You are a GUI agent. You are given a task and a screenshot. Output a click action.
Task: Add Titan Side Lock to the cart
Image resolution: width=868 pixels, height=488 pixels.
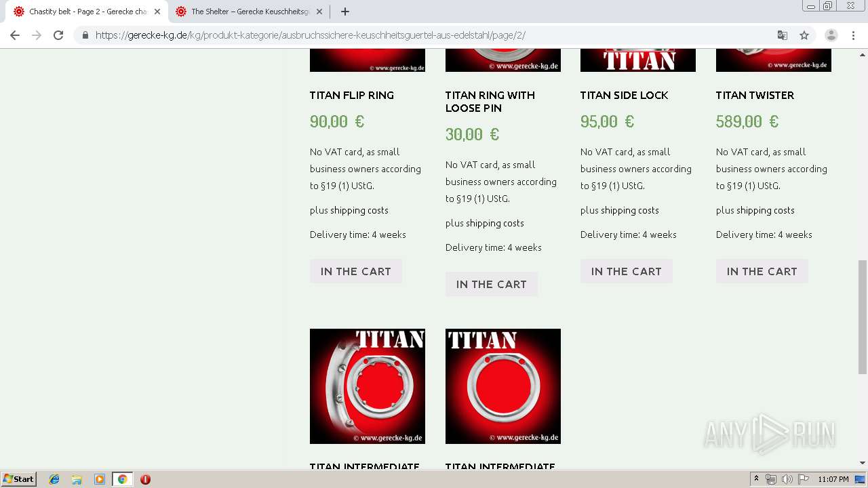pyautogui.click(x=627, y=271)
